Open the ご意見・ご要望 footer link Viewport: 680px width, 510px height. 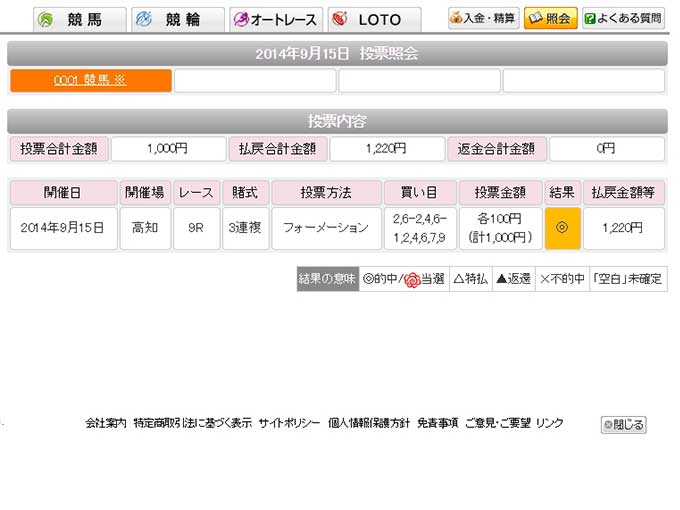(x=498, y=423)
